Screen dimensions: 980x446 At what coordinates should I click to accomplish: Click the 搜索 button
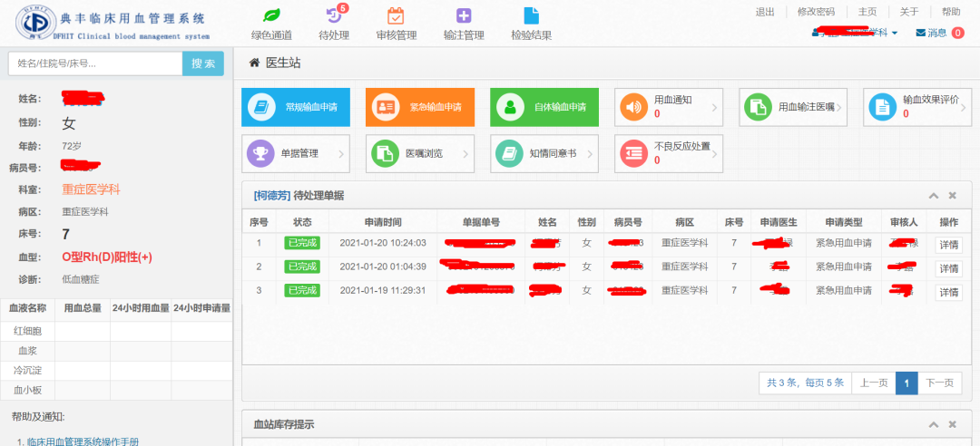(x=203, y=63)
